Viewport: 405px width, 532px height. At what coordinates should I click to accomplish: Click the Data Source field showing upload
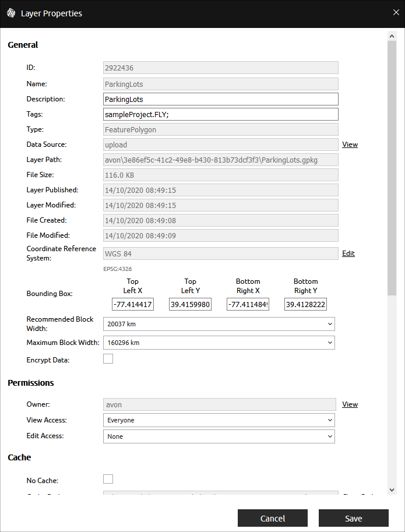point(220,145)
